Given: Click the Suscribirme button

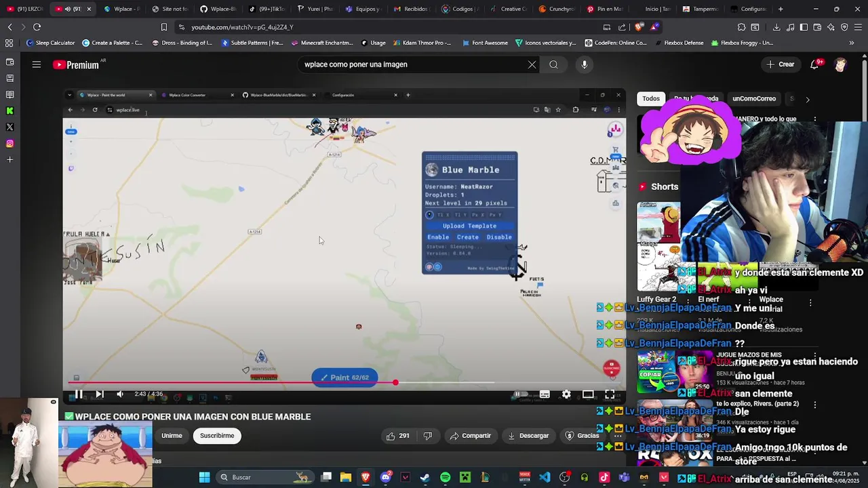Looking at the screenshot, I should point(217,436).
